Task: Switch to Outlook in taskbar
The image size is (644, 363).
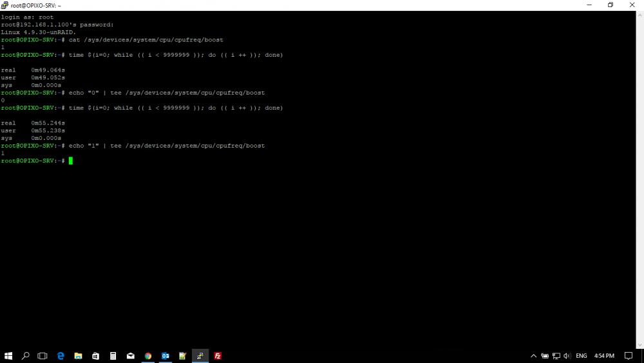Action: [166, 356]
